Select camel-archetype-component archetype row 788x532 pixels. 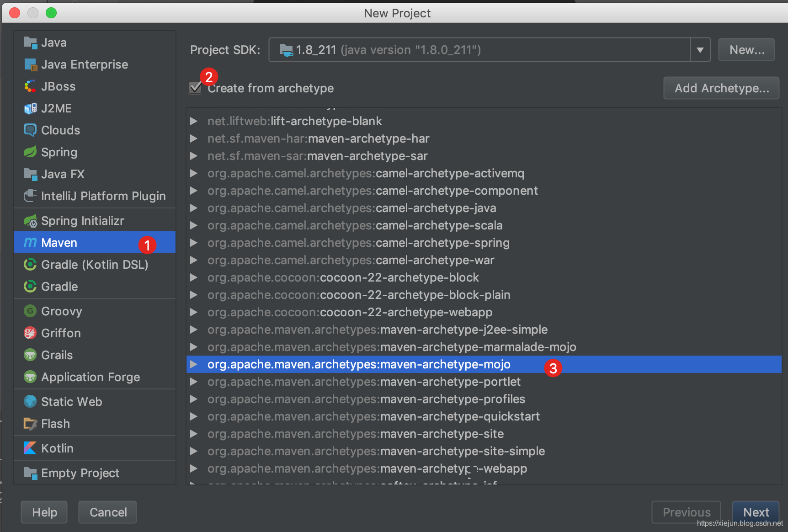(484, 191)
